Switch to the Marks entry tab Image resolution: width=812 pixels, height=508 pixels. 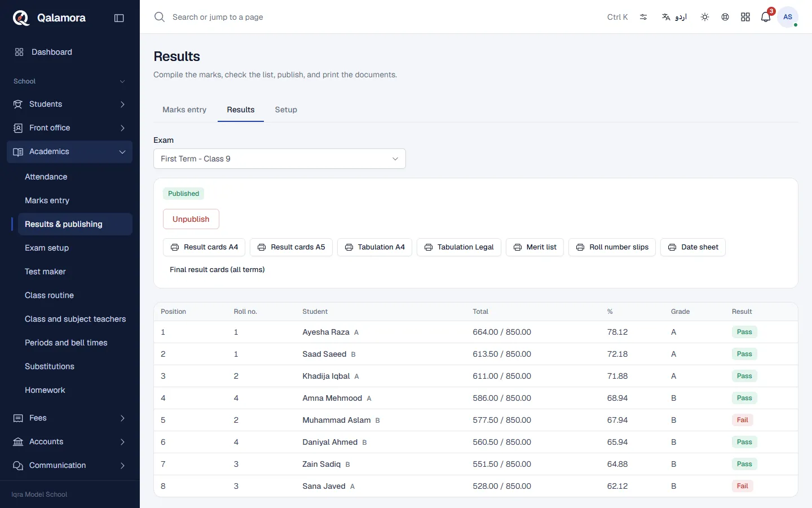coord(184,110)
